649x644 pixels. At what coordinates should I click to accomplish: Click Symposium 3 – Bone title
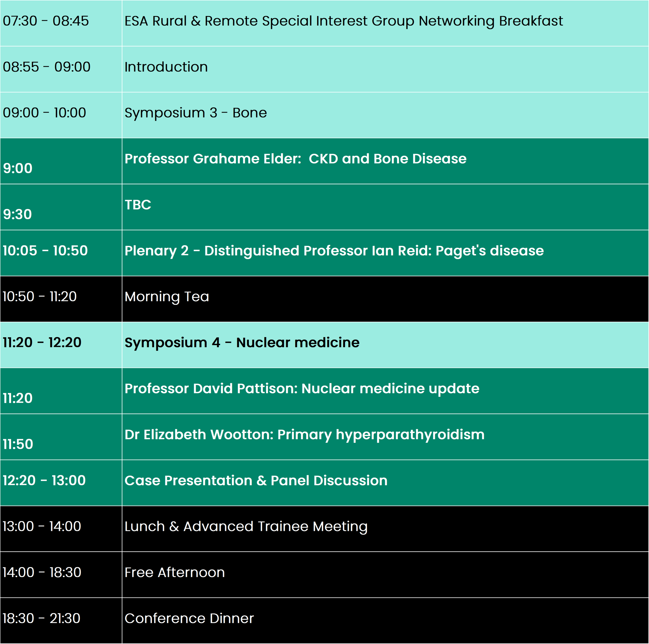[x=195, y=113]
